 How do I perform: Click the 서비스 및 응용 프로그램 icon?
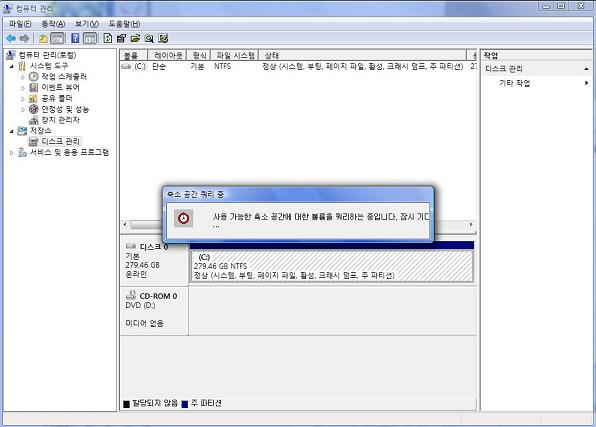point(22,152)
